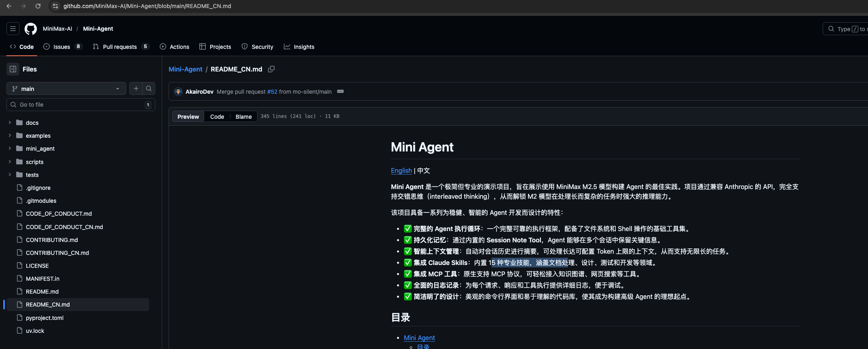Expand commit message ellipsis button
868x349 pixels.
coord(340,92)
